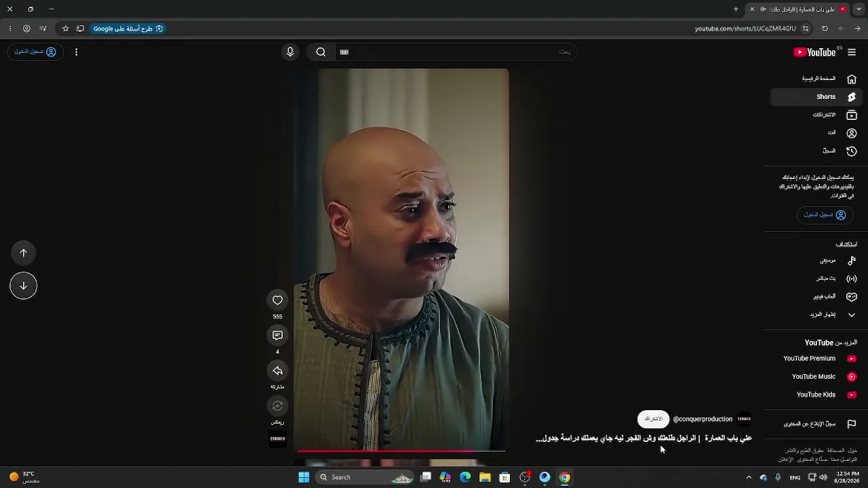The image size is (868, 488).
Task: Show hidden system tray icons
Action: click(749, 477)
